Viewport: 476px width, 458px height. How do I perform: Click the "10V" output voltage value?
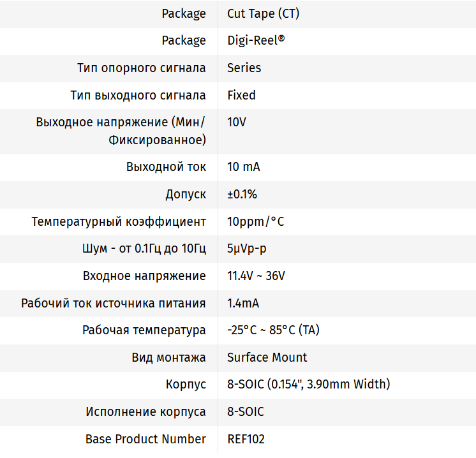pos(236,122)
